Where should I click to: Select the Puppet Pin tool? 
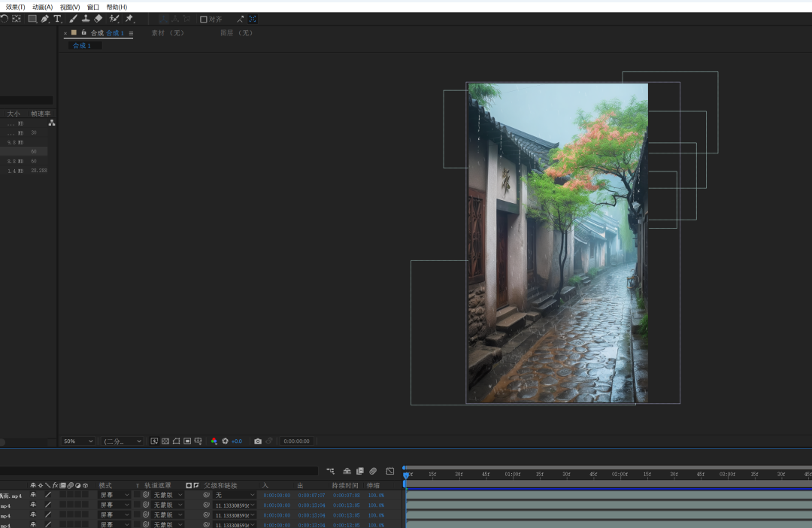click(129, 18)
